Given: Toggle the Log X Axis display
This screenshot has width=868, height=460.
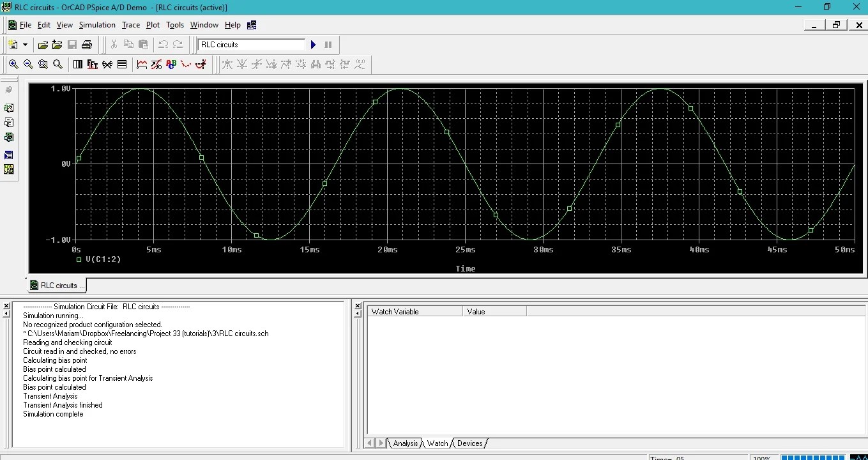Looking at the screenshot, I should pyautogui.click(x=77, y=64).
